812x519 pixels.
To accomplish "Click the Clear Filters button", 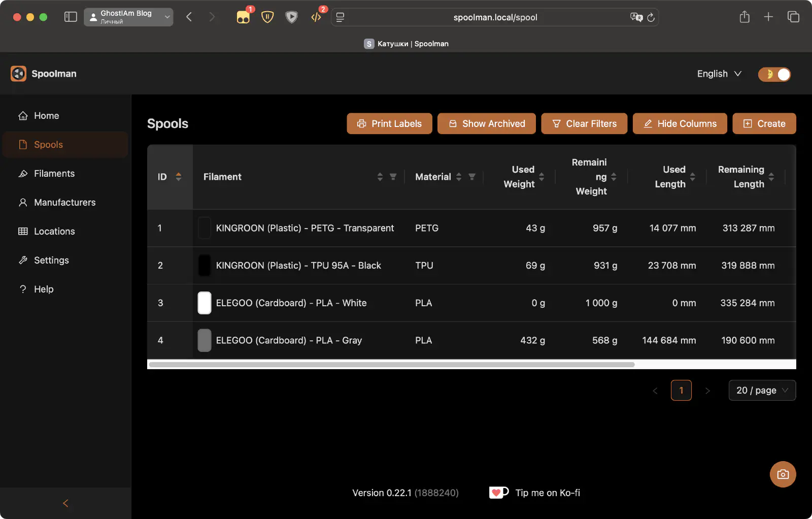I will 584,123.
